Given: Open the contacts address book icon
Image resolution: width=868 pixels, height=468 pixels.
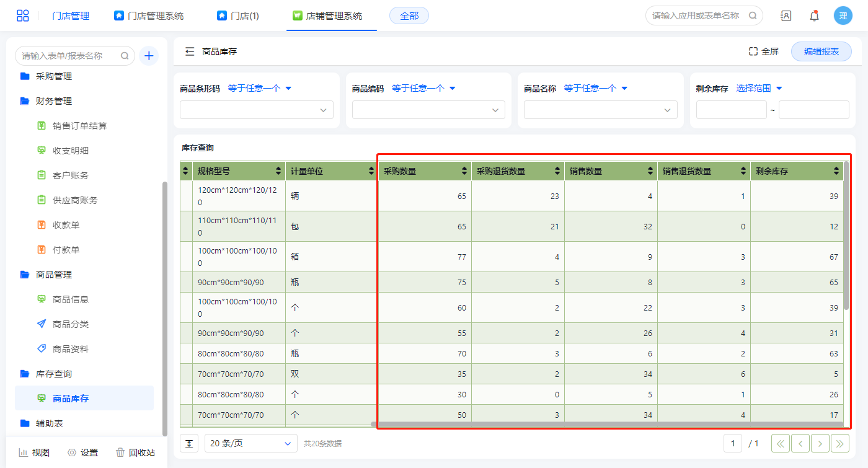Looking at the screenshot, I should tap(786, 16).
